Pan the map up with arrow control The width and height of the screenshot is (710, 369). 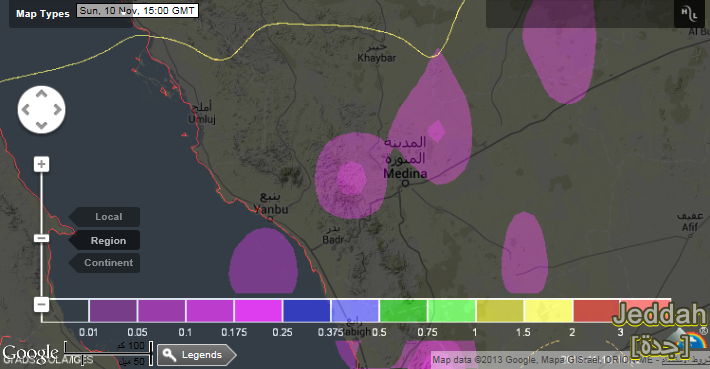[41, 94]
